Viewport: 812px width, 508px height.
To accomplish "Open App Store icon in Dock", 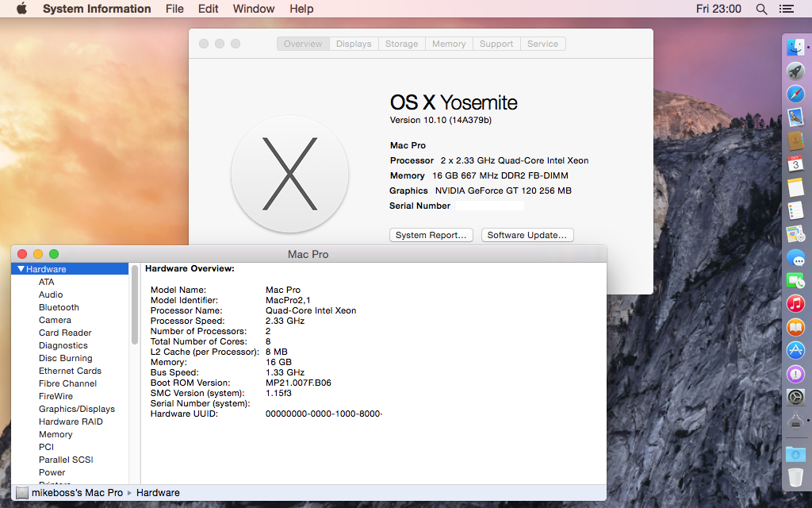I will pyautogui.click(x=795, y=350).
